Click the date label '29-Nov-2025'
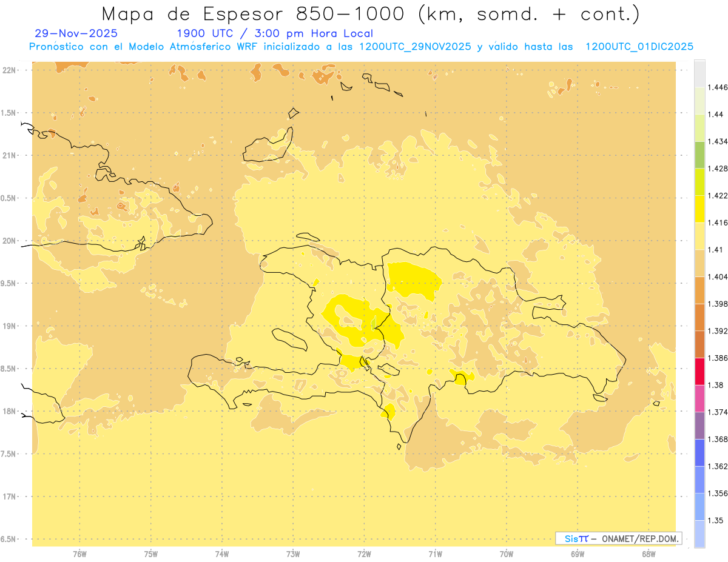Screen dimensions: 728x562 [76, 33]
